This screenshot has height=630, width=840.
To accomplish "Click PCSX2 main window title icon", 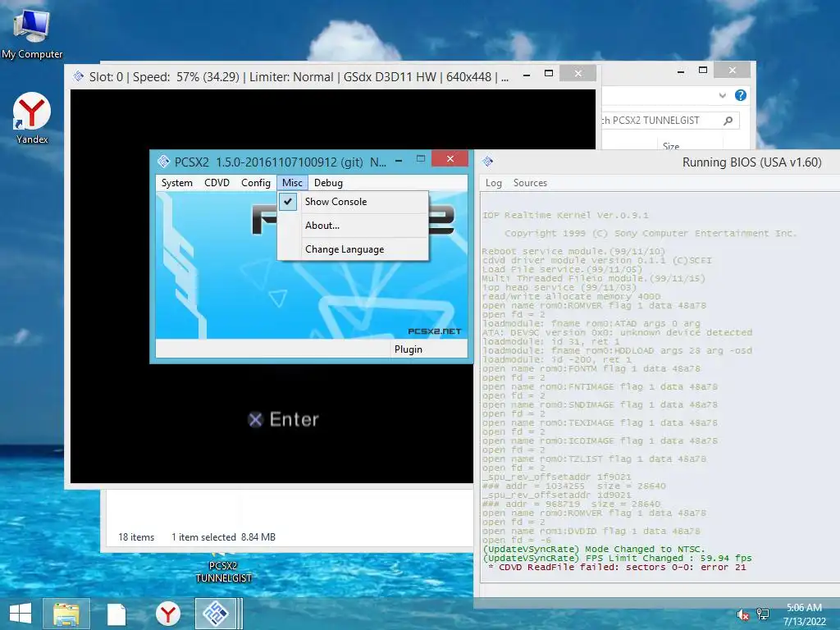I will (163, 162).
